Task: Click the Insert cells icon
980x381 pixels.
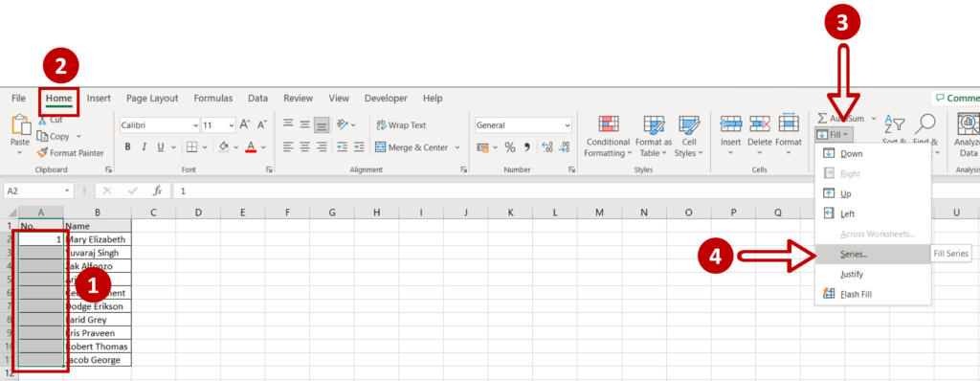Action: (x=730, y=123)
